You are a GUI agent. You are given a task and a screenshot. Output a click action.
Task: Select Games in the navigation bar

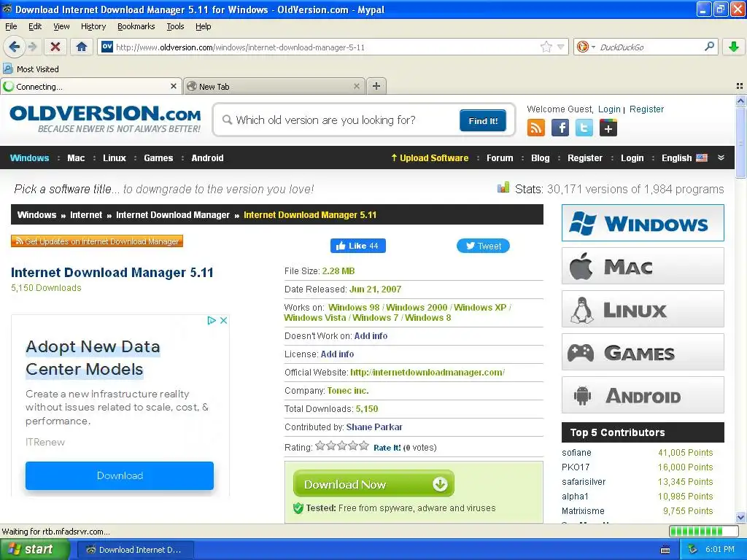[158, 158]
